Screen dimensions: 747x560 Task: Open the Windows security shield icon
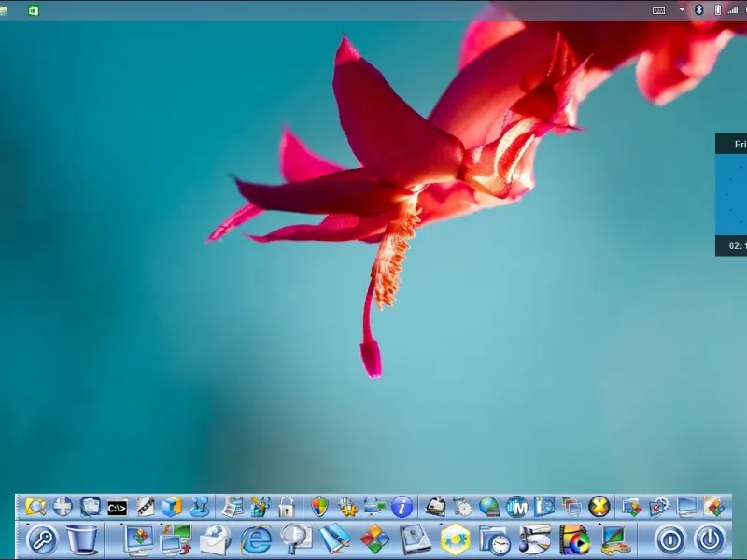coord(319,507)
